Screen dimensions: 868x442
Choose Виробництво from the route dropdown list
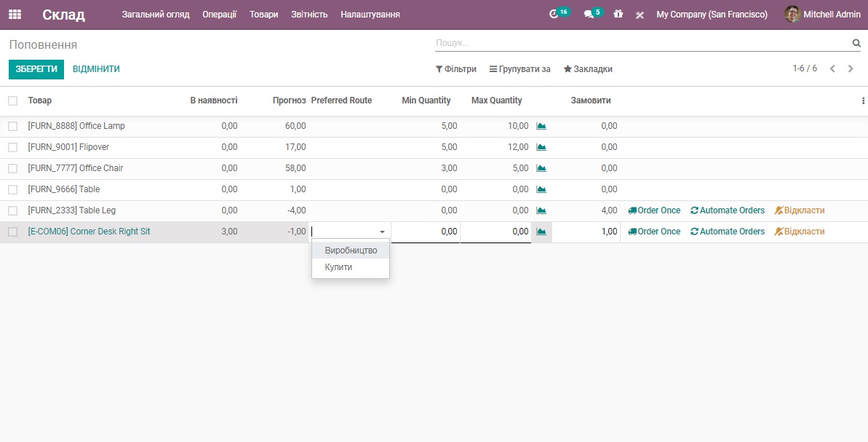pos(351,250)
